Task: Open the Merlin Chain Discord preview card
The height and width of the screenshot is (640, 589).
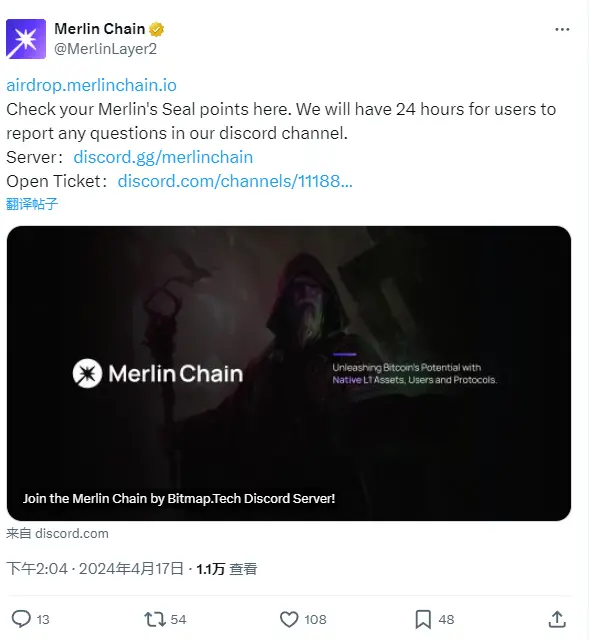Action: (x=289, y=373)
